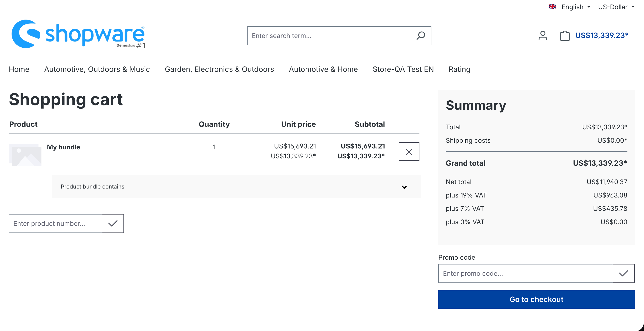
Task: Click the My bundle product link
Action: pos(64,147)
